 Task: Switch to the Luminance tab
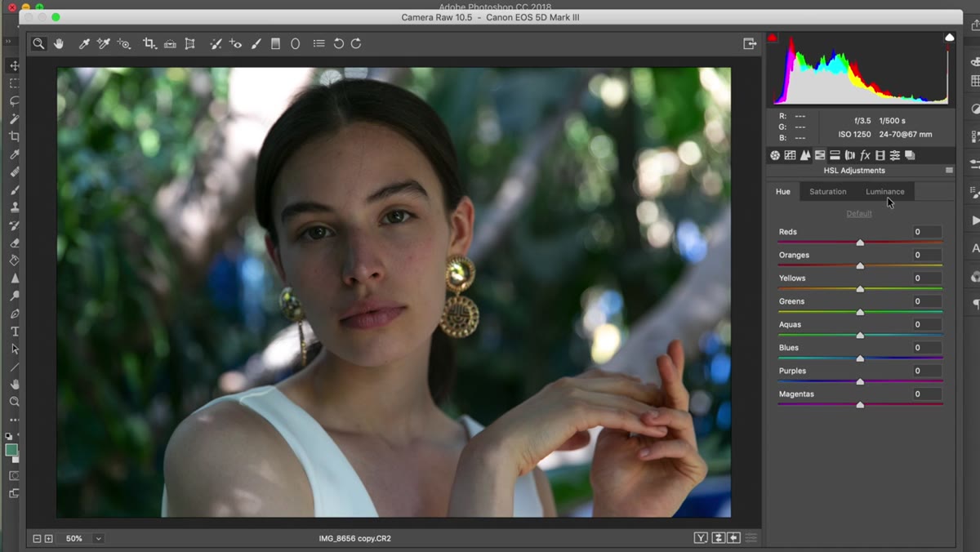pos(885,192)
